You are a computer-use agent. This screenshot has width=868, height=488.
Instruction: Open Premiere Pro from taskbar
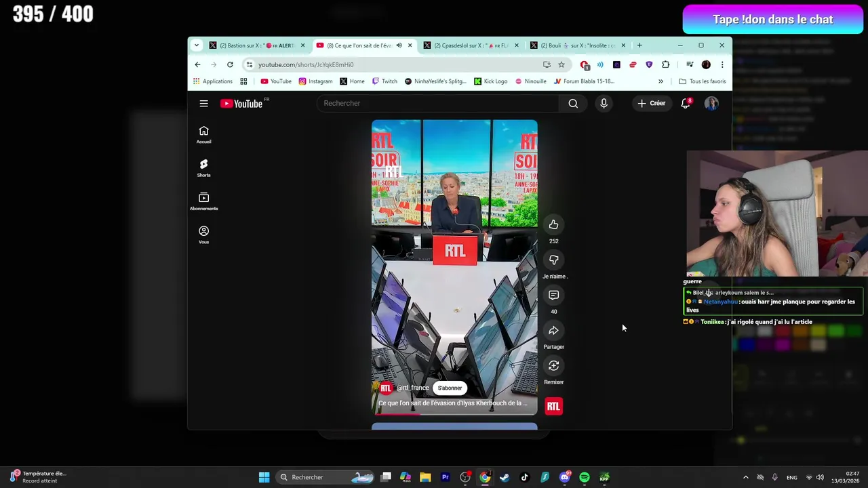[446, 477]
